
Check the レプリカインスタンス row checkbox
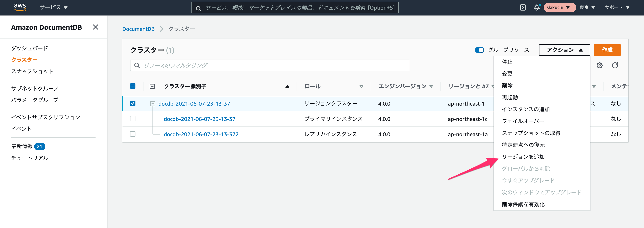coord(133,134)
